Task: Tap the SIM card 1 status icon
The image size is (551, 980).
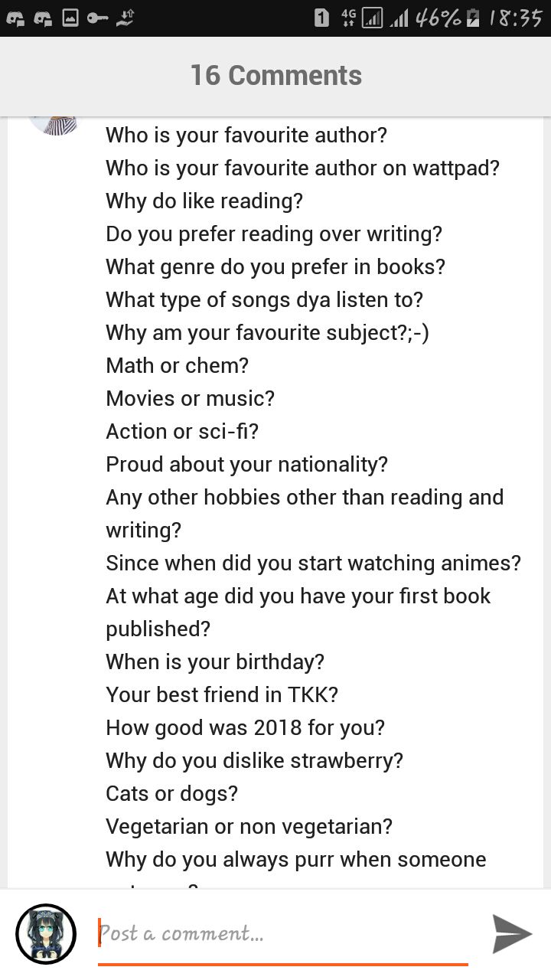Action: (322, 18)
